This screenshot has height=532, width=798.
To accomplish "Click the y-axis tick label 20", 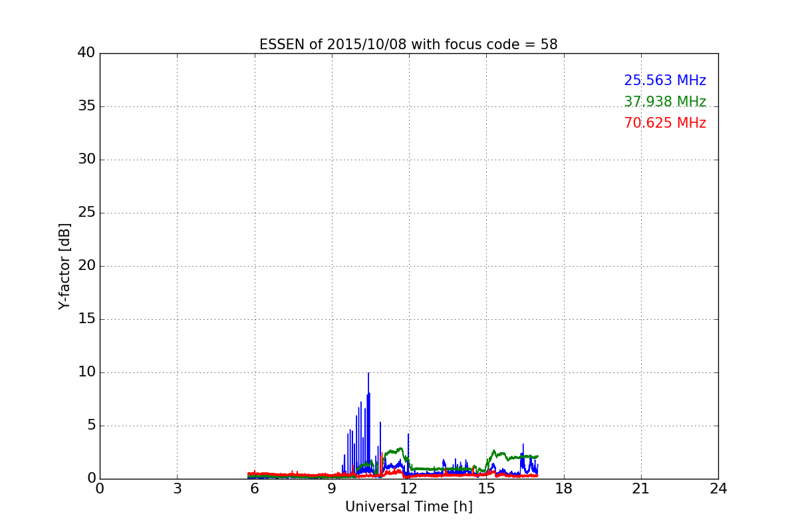I will click(x=86, y=266).
